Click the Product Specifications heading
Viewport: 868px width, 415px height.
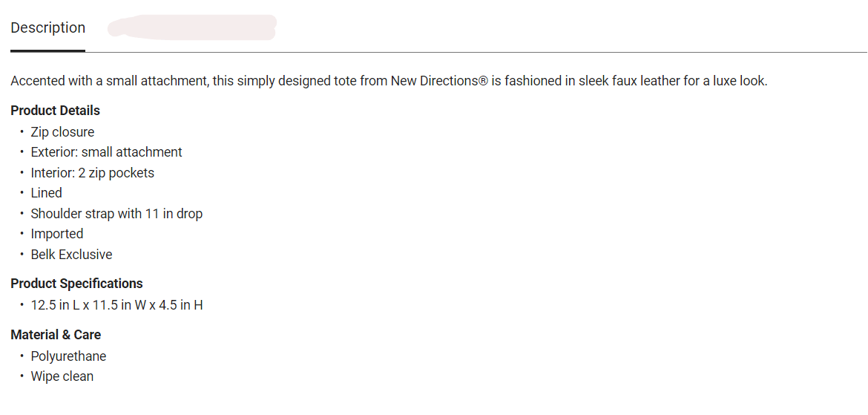tap(76, 284)
